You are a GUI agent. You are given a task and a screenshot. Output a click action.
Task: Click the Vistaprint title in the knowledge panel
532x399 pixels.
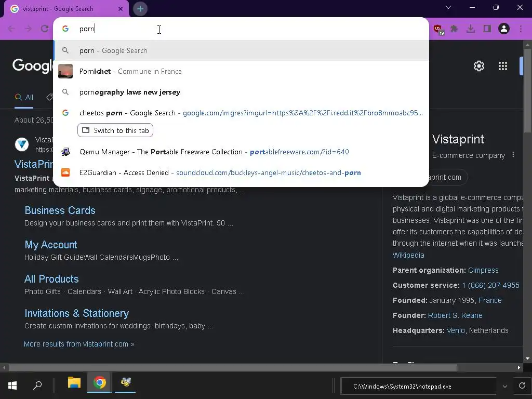pyautogui.click(x=458, y=139)
